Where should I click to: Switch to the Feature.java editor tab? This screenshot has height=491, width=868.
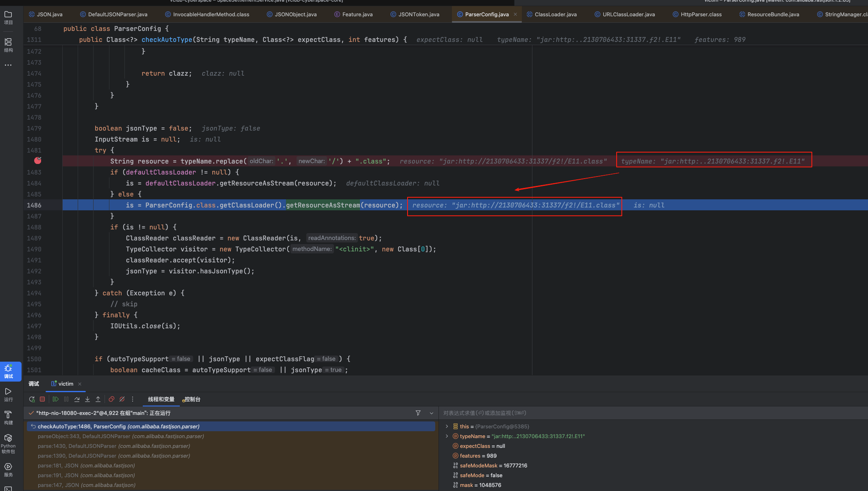point(353,14)
